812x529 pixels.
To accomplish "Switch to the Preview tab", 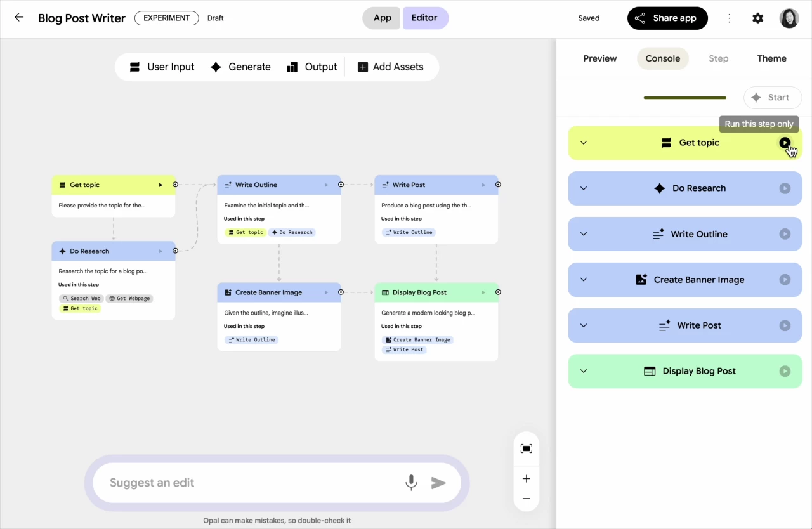I will tap(599, 58).
